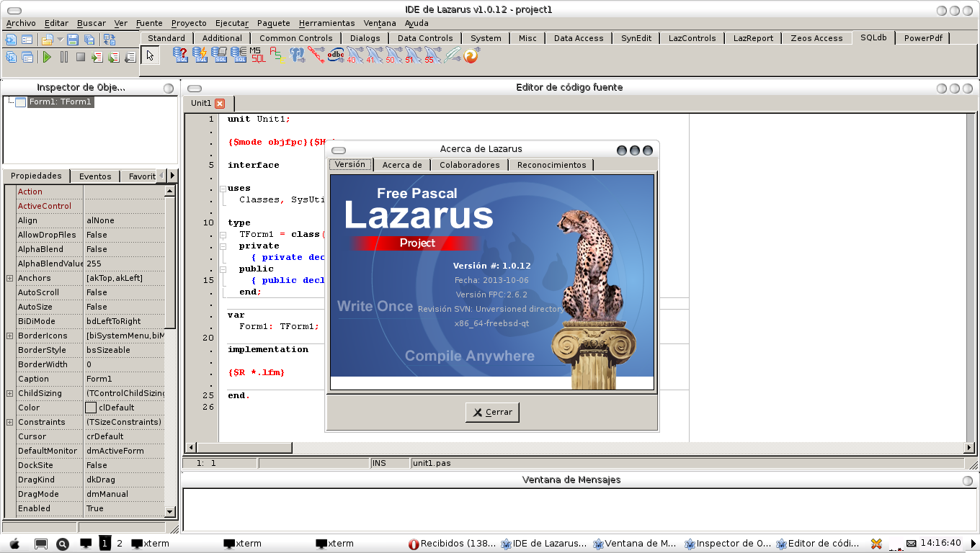The height and width of the screenshot is (553, 980).
Task: Expand the Constraints property
Action: [x=9, y=422]
